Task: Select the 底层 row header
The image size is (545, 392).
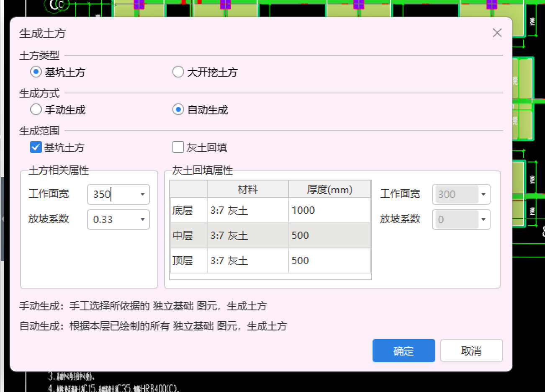Action: click(188, 210)
